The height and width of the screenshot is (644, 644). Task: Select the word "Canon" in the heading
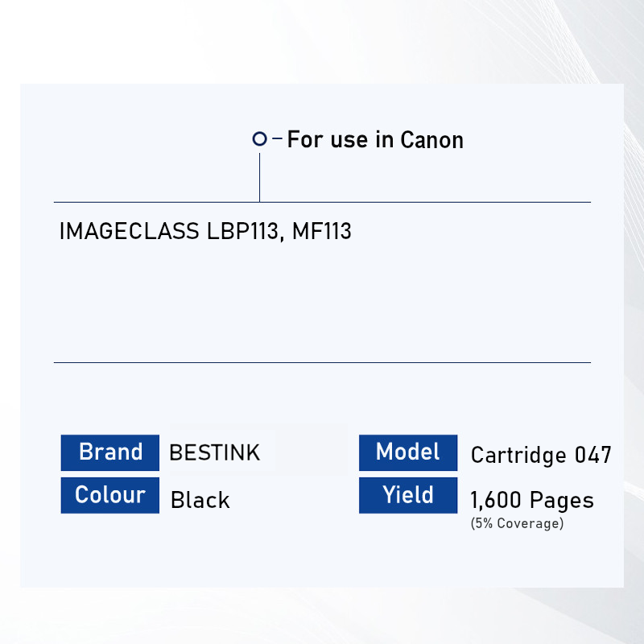point(431,140)
